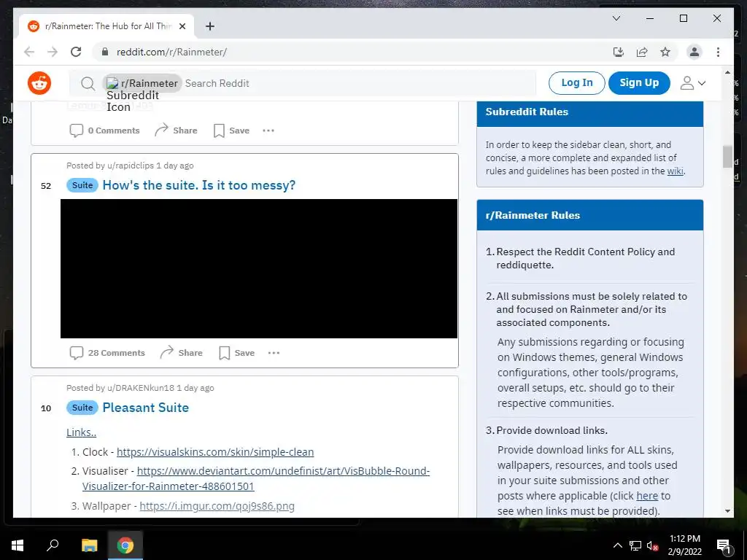The width and height of the screenshot is (747, 560).
Task: Save the top post with 0 comments
Action: pyautogui.click(x=231, y=131)
